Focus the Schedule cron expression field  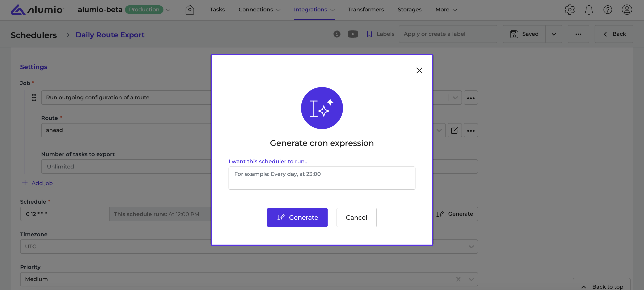coord(65,214)
